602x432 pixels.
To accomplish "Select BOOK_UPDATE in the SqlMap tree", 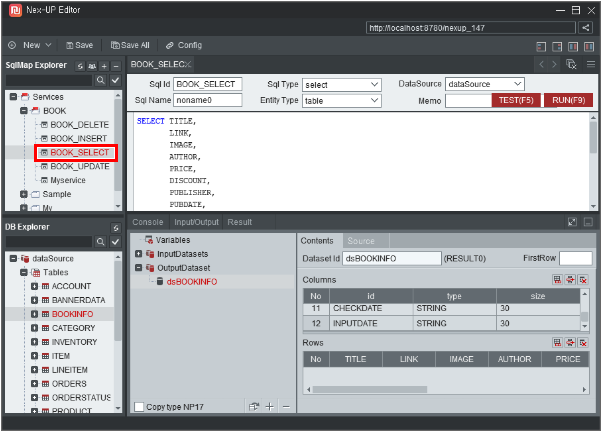I will click(80, 166).
